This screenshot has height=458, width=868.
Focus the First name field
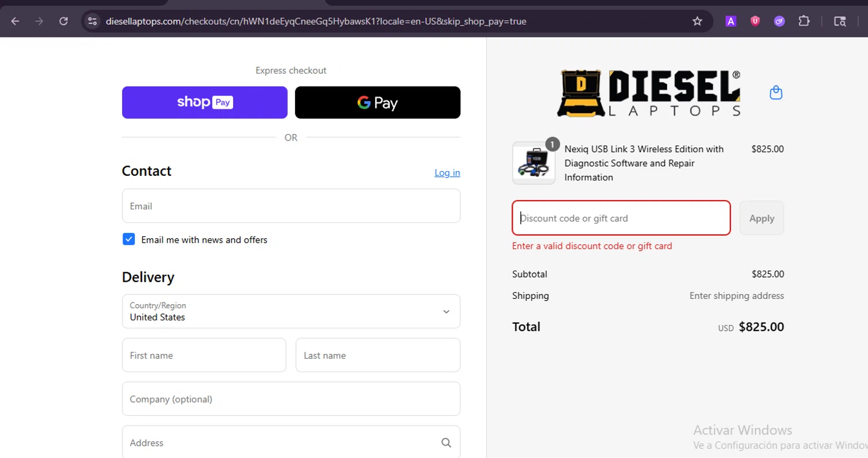(204, 355)
